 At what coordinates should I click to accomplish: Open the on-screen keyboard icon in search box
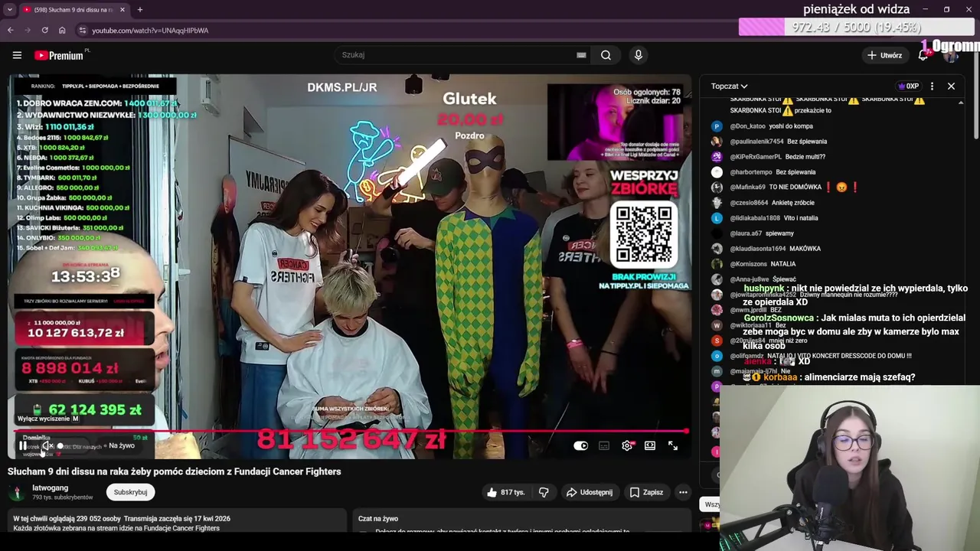pyautogui.click(x=581, y=55)
